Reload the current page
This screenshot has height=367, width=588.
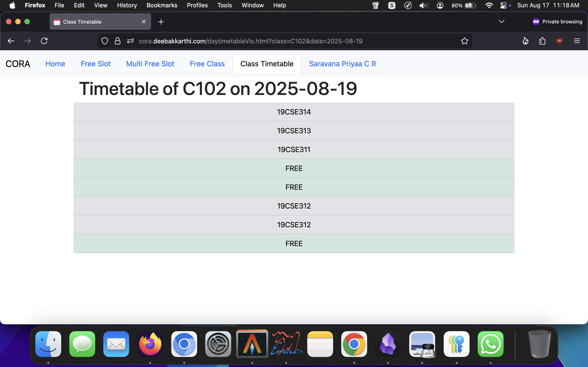44,41
